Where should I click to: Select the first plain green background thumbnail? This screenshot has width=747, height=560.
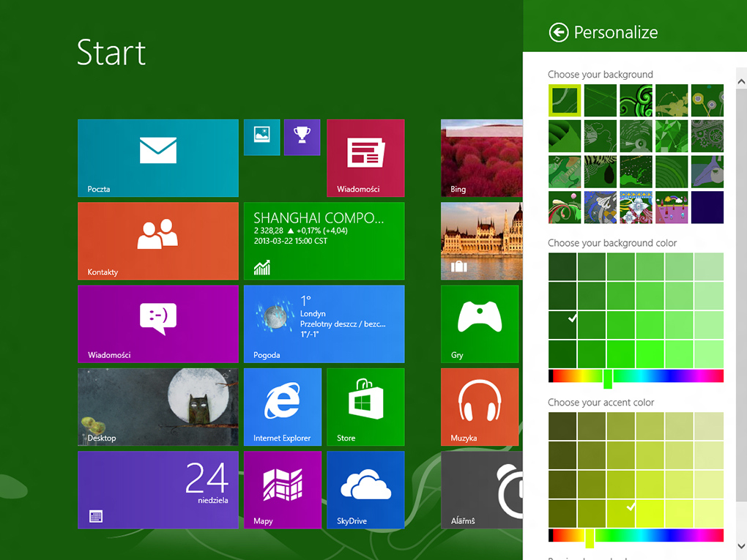(x=565, y=100)
